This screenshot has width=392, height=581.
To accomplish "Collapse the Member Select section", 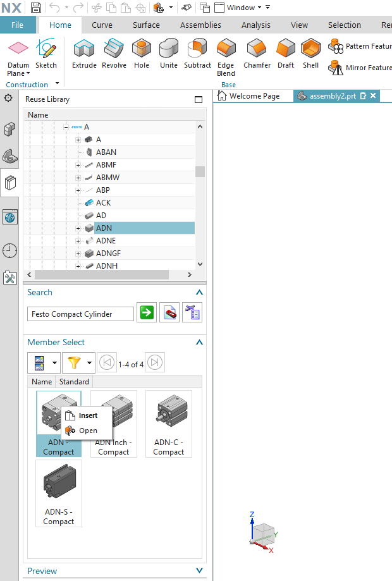I will point(199,342).
